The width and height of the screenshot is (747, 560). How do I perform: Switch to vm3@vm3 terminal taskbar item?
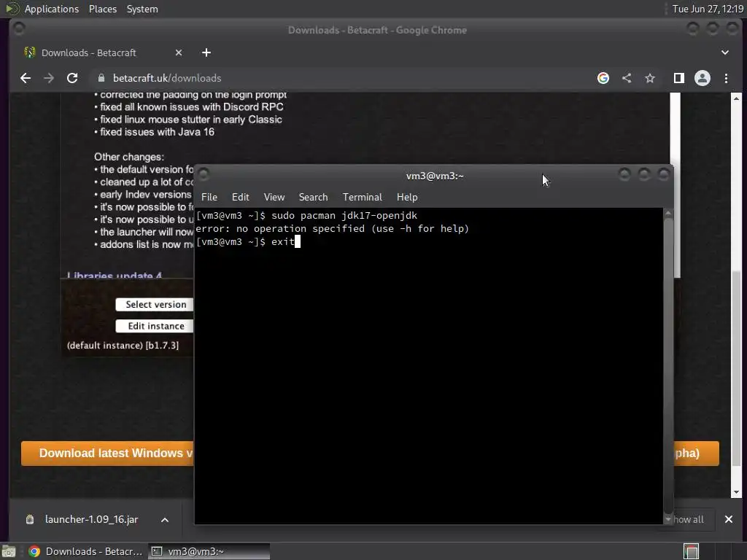point(209,551)
